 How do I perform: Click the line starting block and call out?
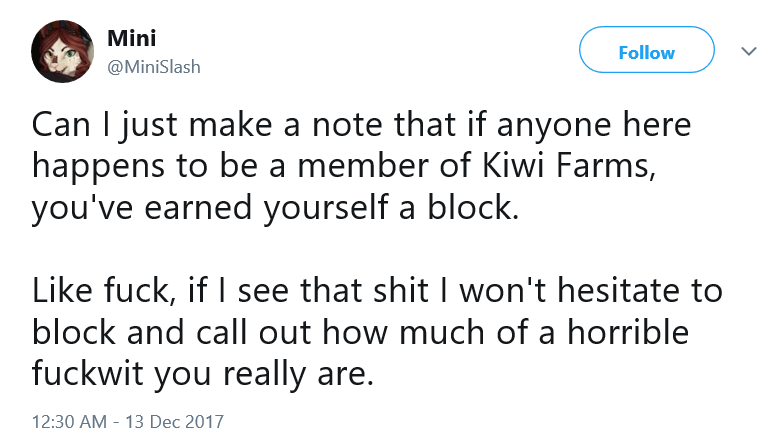pyautogui.click(x=360, y=332)
